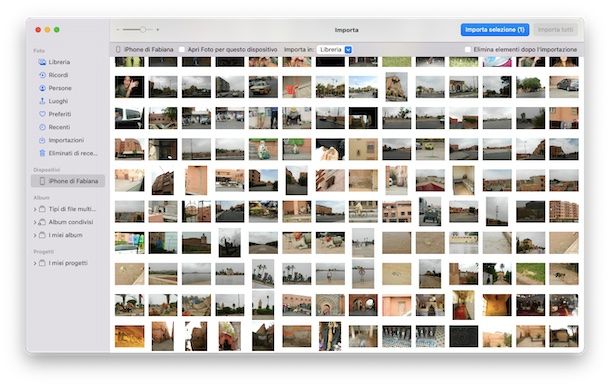Click the I miei album folder icon
The height and width of the screenshot is (387, 610).
42,235
